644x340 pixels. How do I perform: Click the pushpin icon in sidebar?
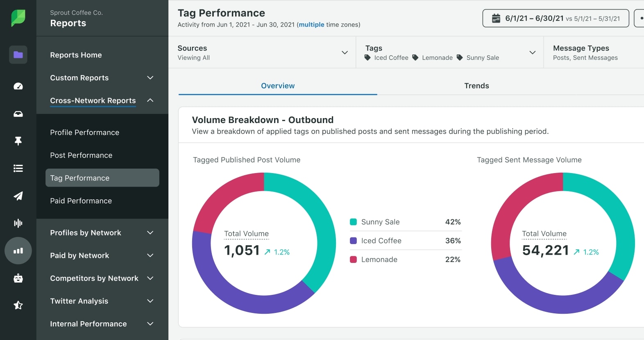point(18,141)
